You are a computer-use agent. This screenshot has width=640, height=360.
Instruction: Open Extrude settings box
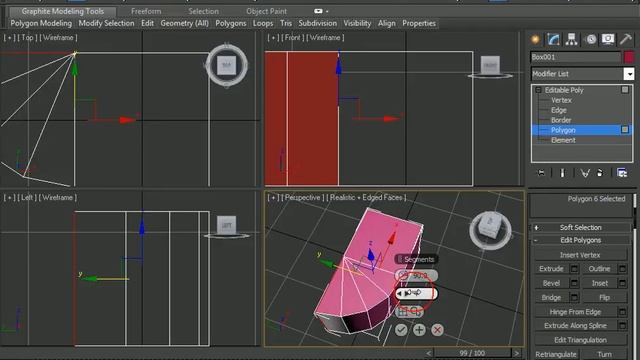(x=574, y=269)
